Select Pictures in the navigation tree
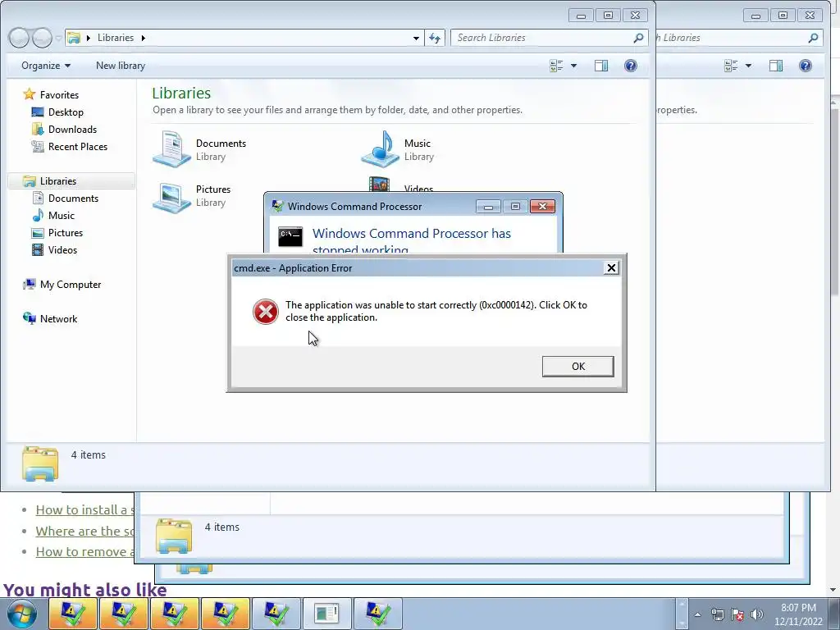Viewport: 840px width, 630px height. 66,232
